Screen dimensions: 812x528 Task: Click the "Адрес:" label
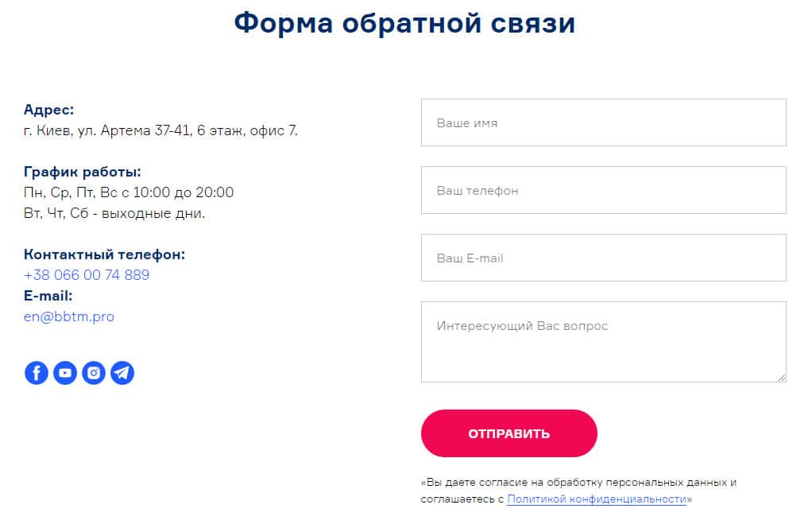(48, 110)
